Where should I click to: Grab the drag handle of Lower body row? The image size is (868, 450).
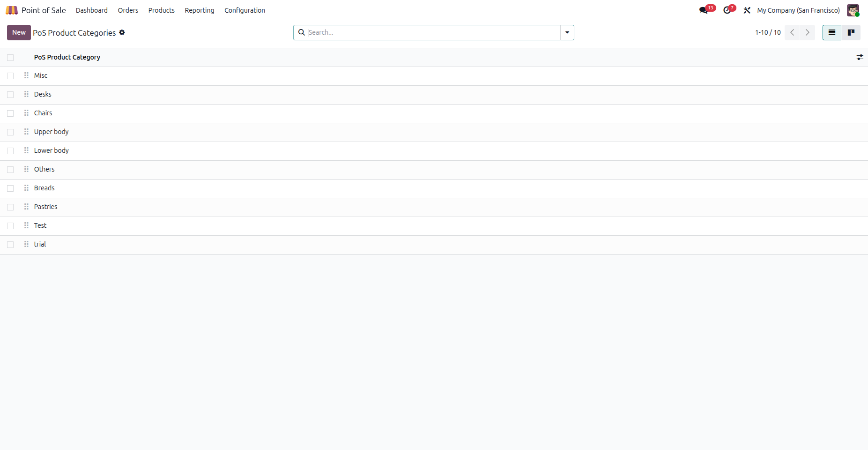click(26, 150)
